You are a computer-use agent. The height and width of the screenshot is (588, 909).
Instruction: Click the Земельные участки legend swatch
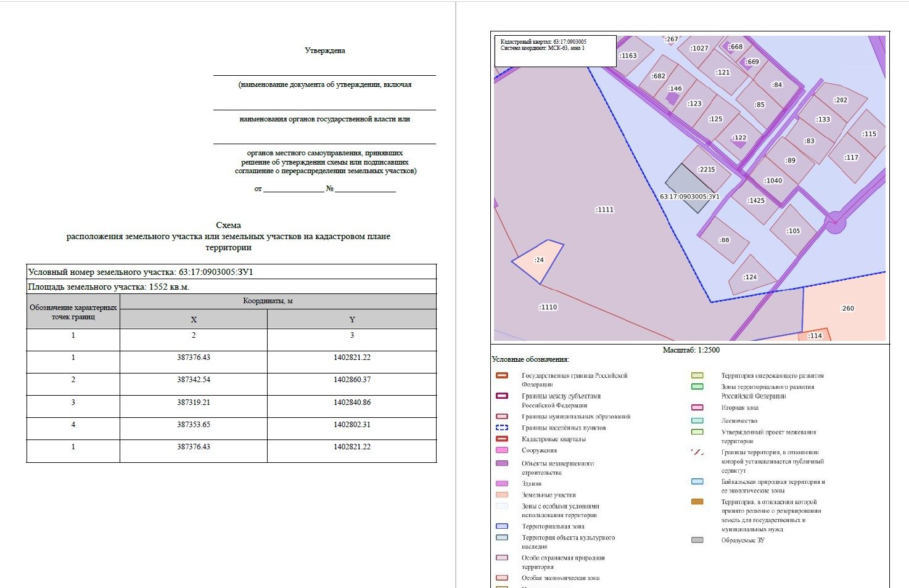pyautogui.click(x=502, y=495)
